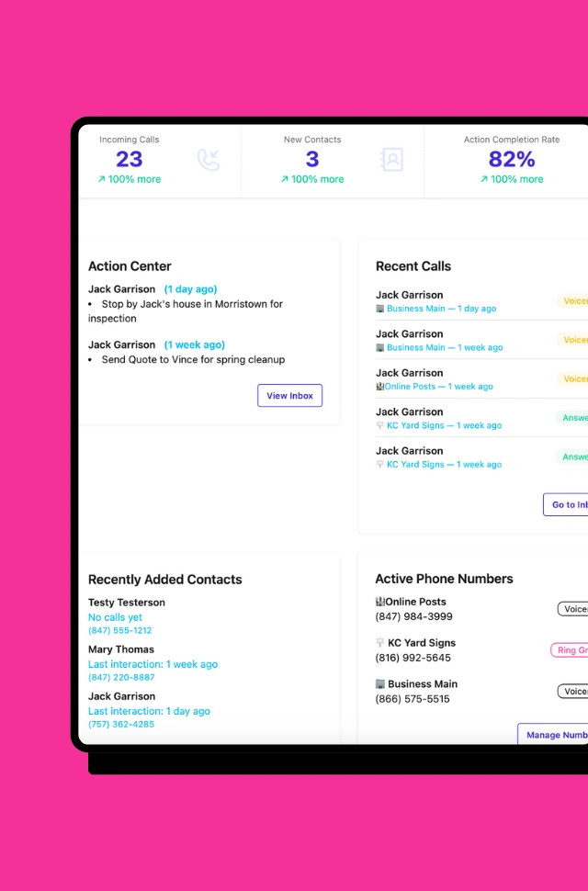Click the new contacts address book icon
Viewport: 588px width, 891px height.
pos(391,160)
